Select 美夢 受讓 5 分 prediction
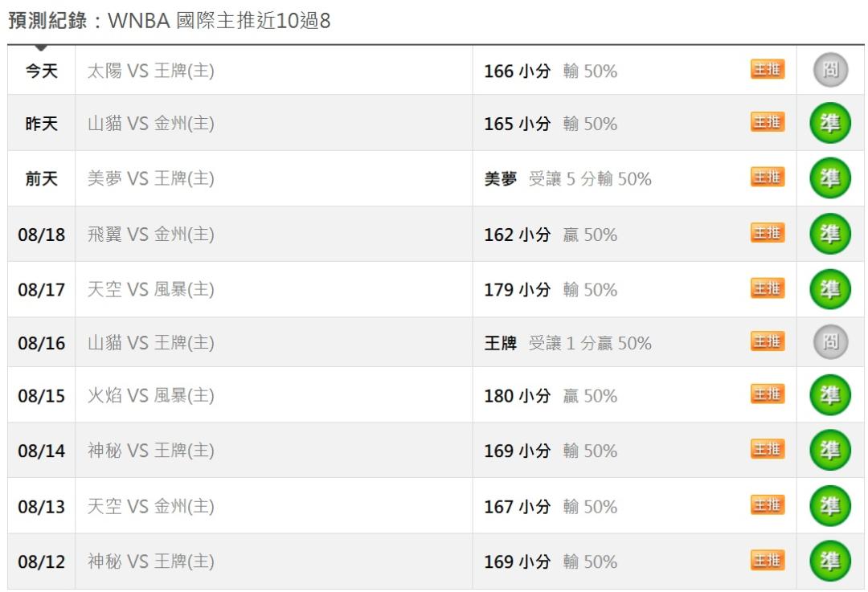Screen dimensions: 868x592 click(x=567, y=178)
